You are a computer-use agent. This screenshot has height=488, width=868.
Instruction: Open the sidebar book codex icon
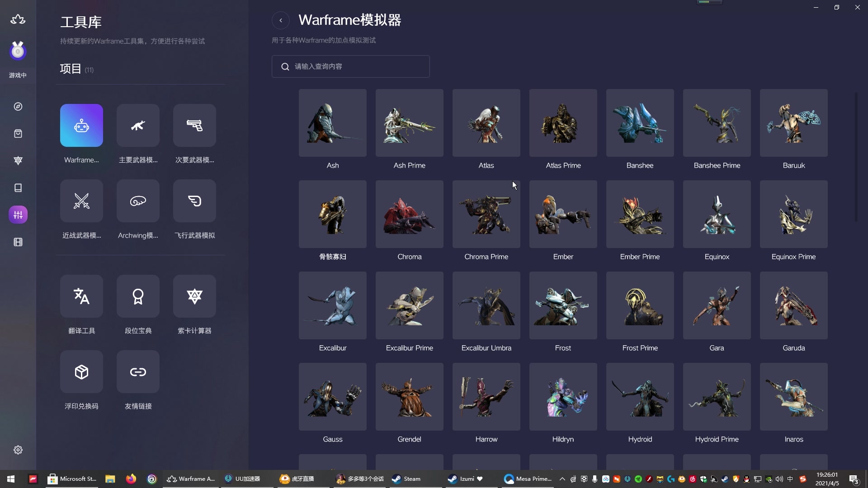point(18,188)
